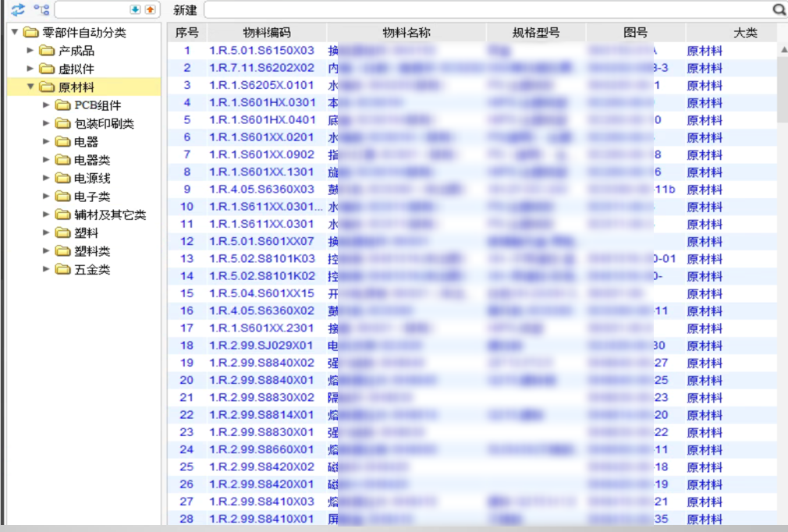Open material code 1.R.1.S601HX.0301
The image size is (788, 532).
(x=262, y=102)
